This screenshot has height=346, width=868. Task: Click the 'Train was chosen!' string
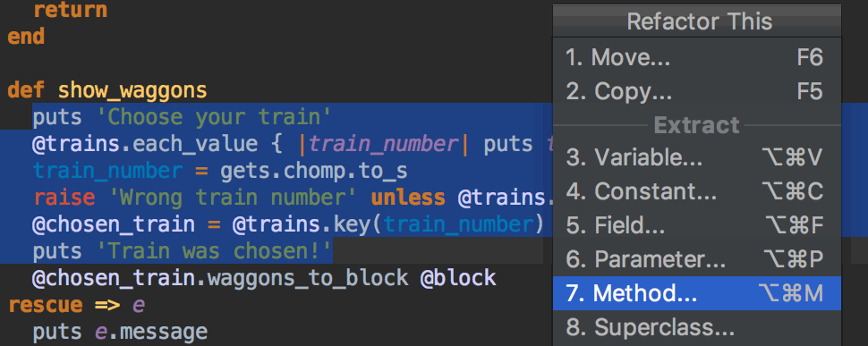click(x=213, y=252)
